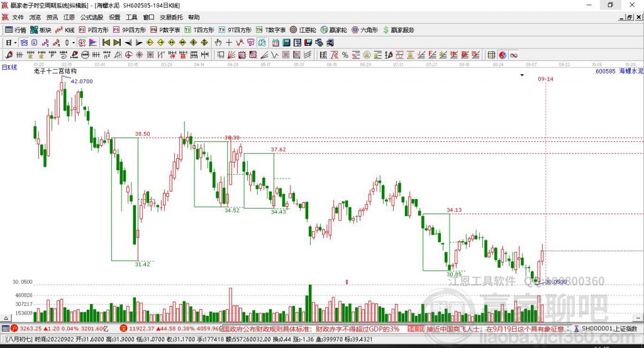This screenshot has height=348, width=644.
Task: Click the volume pane up-arrow button
Action: [x=6, y=318]
